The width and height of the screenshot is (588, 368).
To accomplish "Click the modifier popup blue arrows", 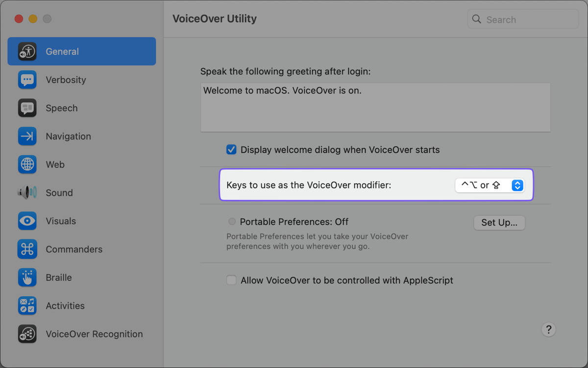I will (x=517, y=185).
